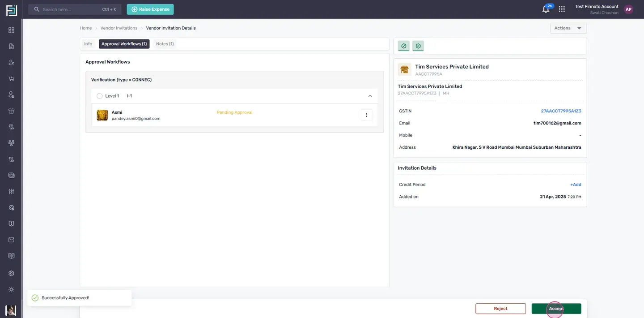Go to Home in the breadcrumb
Viewport: 644px width, 318px height.
(86, 28)
